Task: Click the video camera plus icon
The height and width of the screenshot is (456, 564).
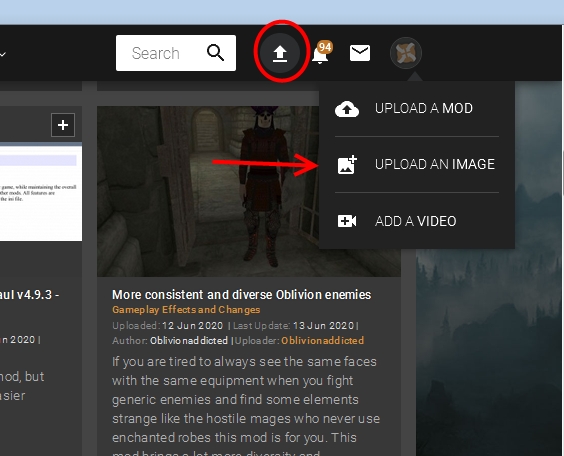Action: tap(347, 221)
